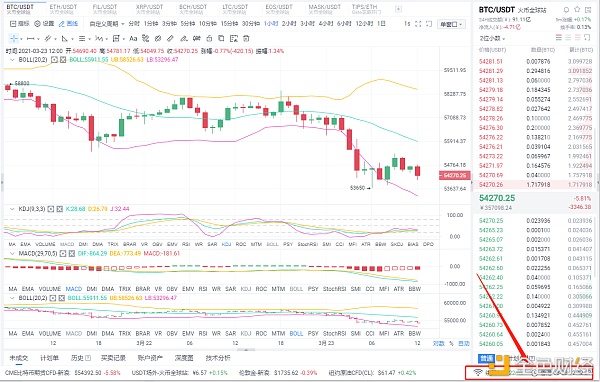600x382 pixels.
Task: Choose MACD in second indicator selector row
Action: coord(73,289)
